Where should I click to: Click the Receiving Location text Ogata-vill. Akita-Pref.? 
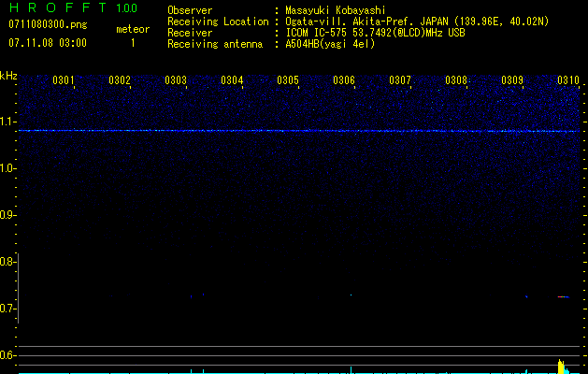pos(348,22)
